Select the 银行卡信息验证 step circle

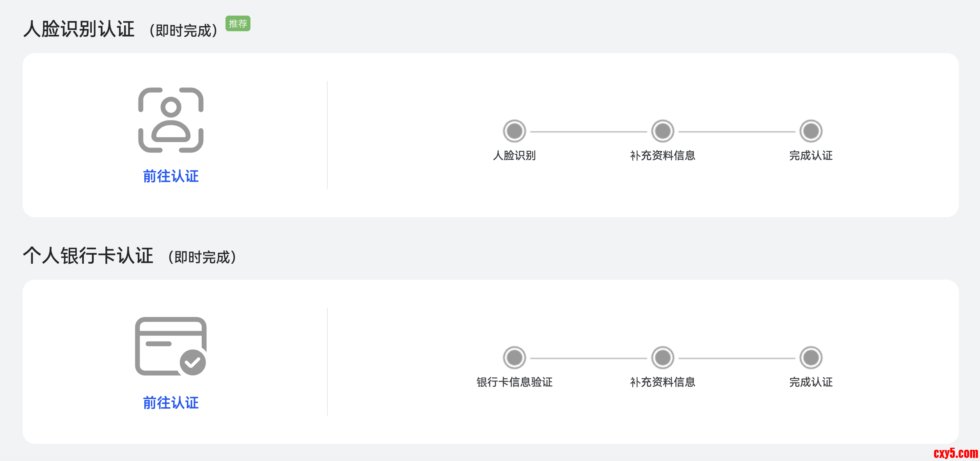point(515,358)
